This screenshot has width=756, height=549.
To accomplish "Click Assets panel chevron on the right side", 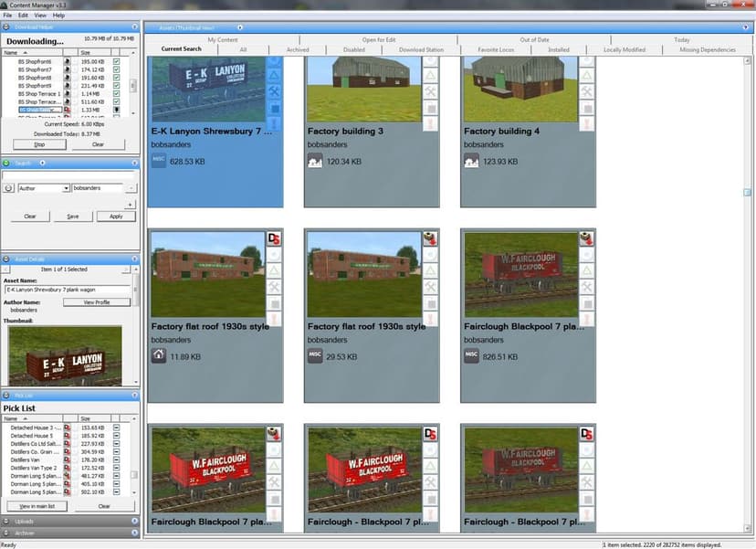I will 746,27.
